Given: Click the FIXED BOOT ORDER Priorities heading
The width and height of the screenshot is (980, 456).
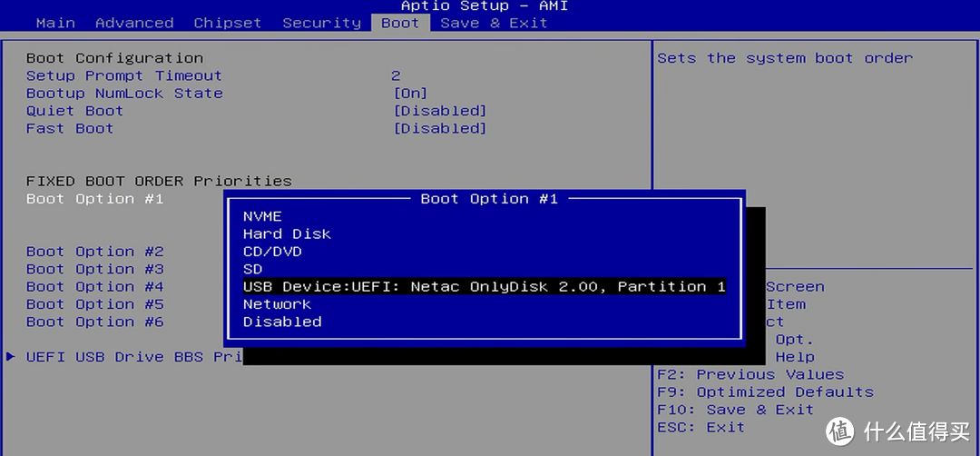Looking at the screenshot, I should (159, 182).
